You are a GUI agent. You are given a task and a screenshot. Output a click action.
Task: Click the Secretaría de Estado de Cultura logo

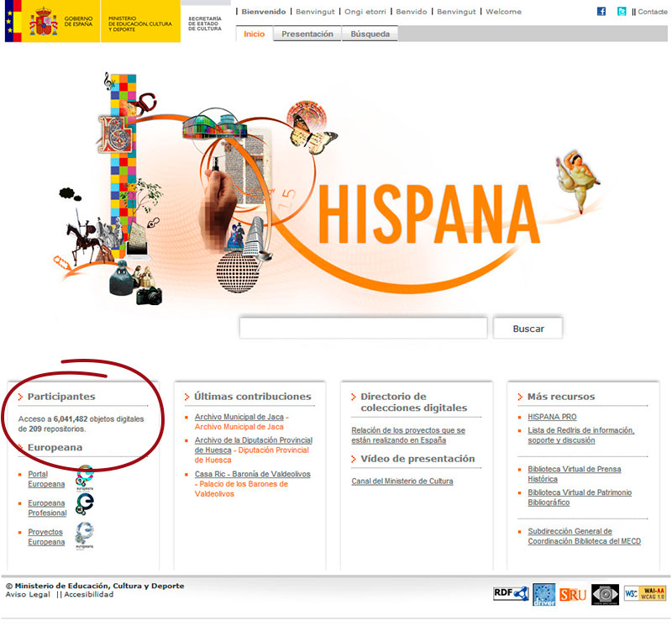pyautogui.click(x=205, y=24)
